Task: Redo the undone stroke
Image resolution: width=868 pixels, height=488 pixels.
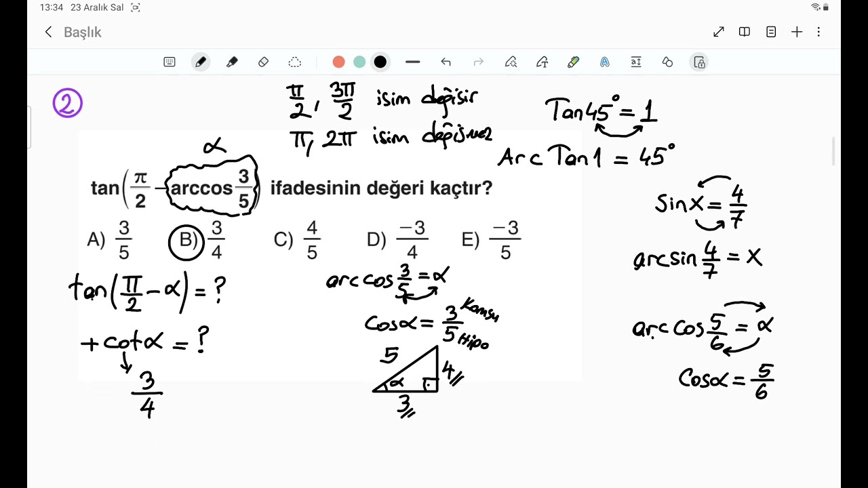Action: point(478,62)
